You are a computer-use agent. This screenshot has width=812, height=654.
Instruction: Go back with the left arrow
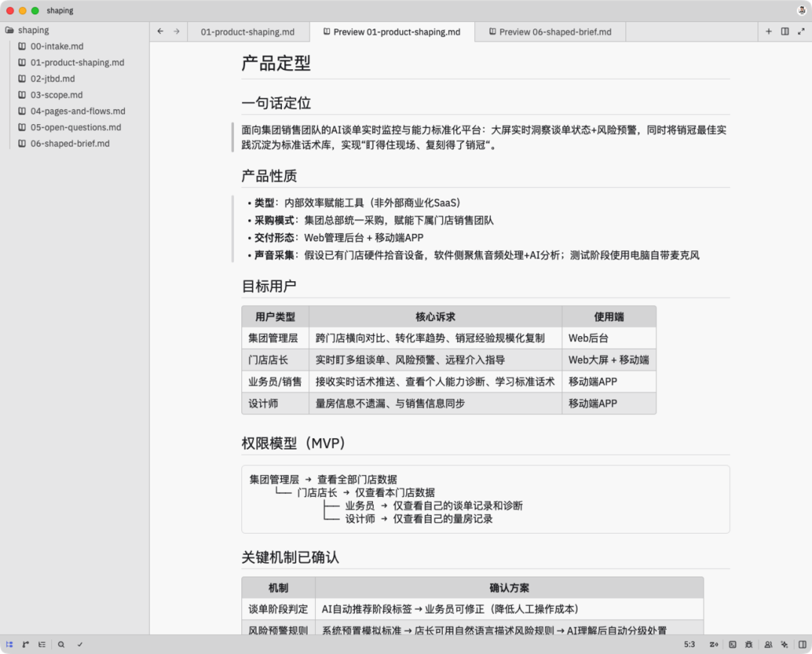pyautogui.click(x=161, y=32)
